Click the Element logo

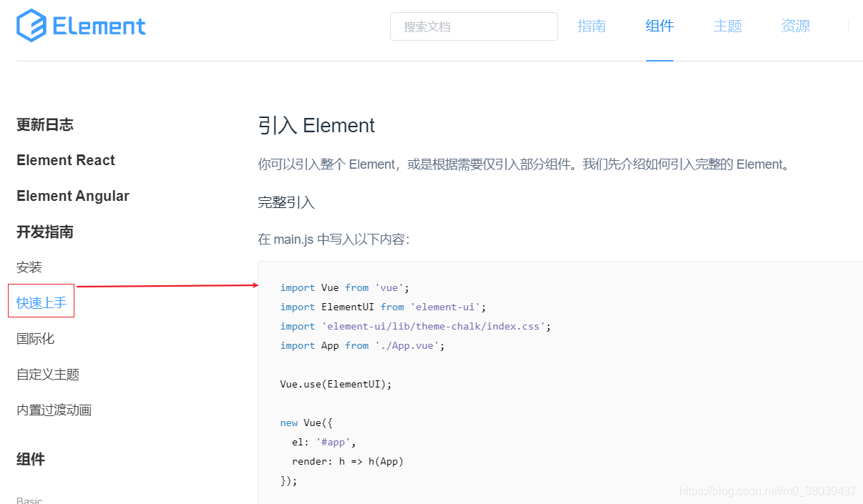point(81,26)
